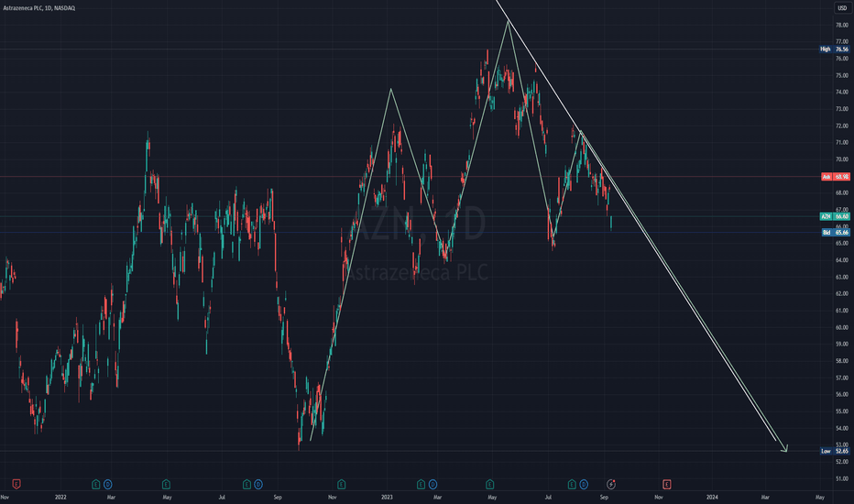The image size is (854, 504).
Task: Click the Ask 68.98 price label
Action: (x=835, y=177)
